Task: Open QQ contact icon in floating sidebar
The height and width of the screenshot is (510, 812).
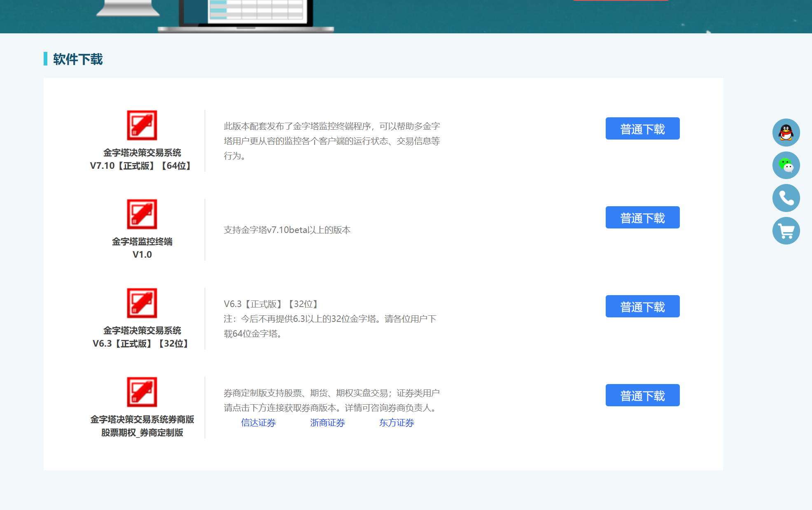Action: (786, 133)
